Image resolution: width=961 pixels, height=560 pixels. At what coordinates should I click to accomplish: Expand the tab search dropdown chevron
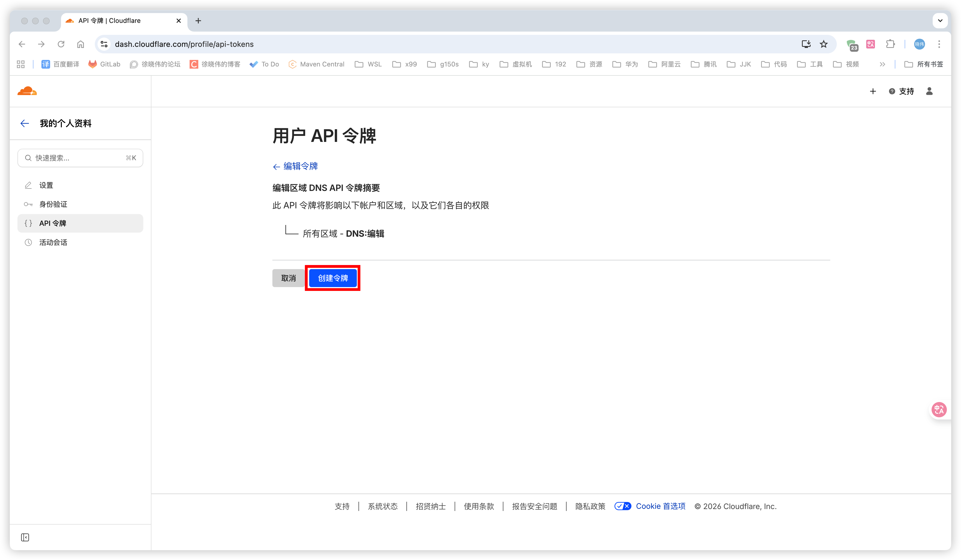click(940, 21)
